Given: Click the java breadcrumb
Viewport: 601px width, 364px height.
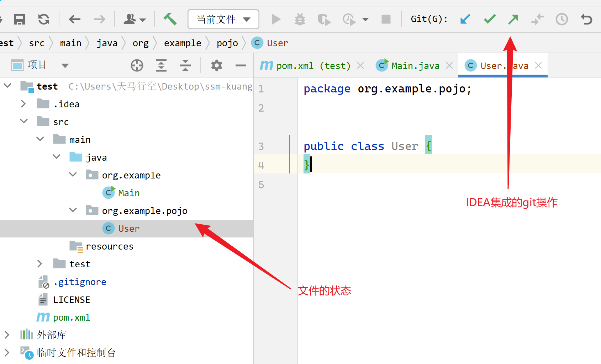Looking at the screenshot, I should [107, 43].
